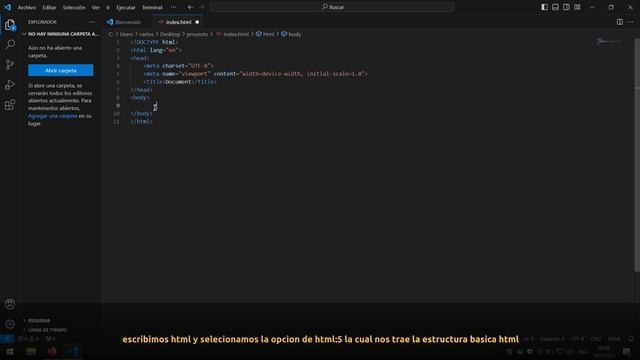Viewport: 640px width, 360px height.
Task: Click the EXPLORADOR panel title
Action: (x=42, y=22)
